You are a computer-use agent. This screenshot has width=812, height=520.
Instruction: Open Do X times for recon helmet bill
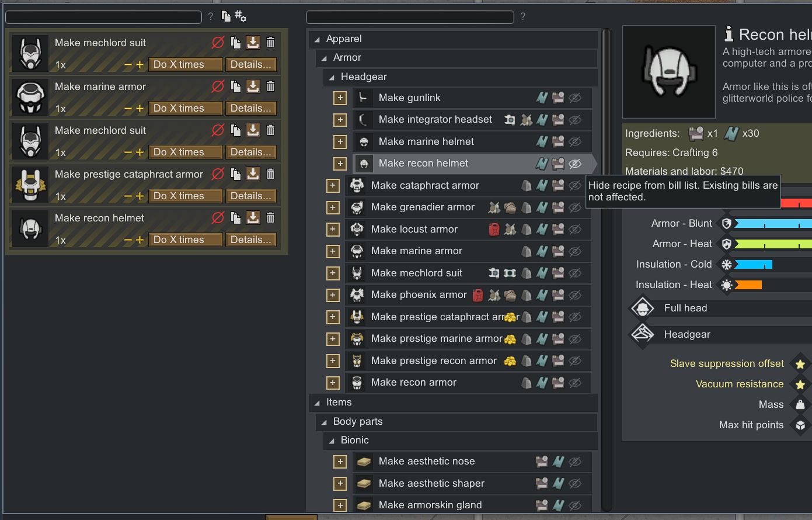pyautogui.click(x=186, y=240)
